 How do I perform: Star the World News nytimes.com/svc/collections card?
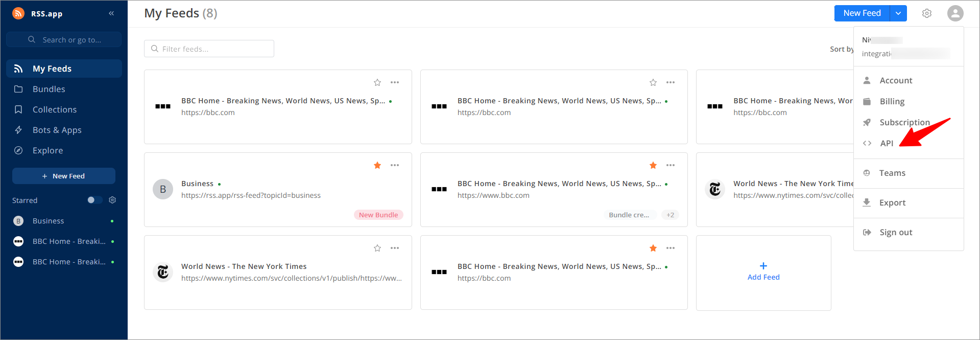pyautogui.click(x=377, y=248)
